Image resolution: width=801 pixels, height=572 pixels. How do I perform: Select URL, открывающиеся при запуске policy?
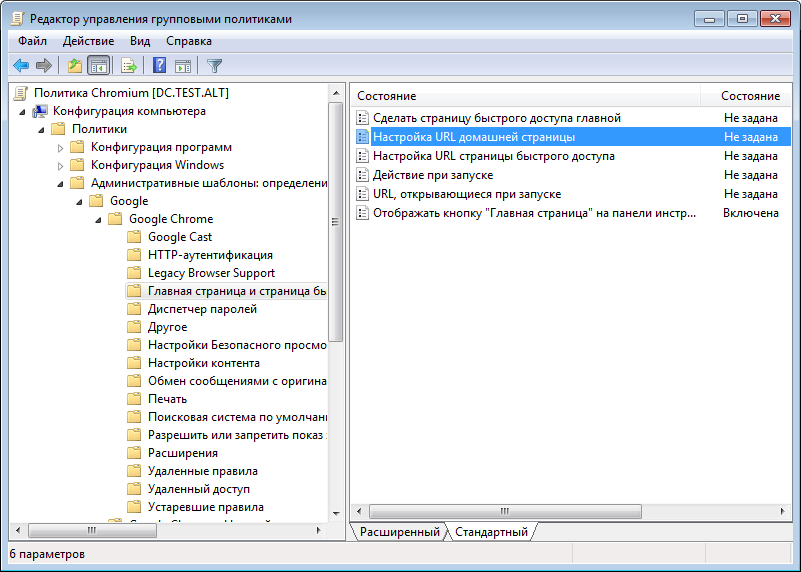pyautogui.click(x=466, y=194)
